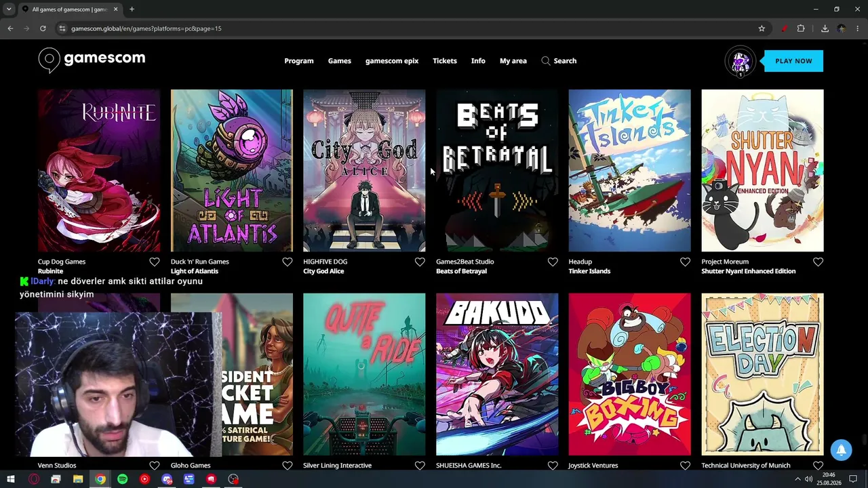
Task: Favorite the SHUEISHA GAMES Inc. title
Action: [x=553, y=466]
